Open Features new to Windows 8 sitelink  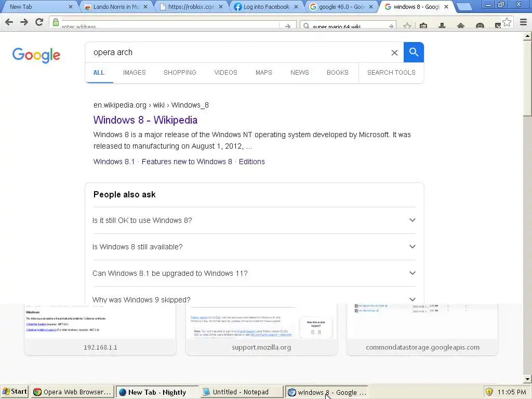(x=187, y=162)
